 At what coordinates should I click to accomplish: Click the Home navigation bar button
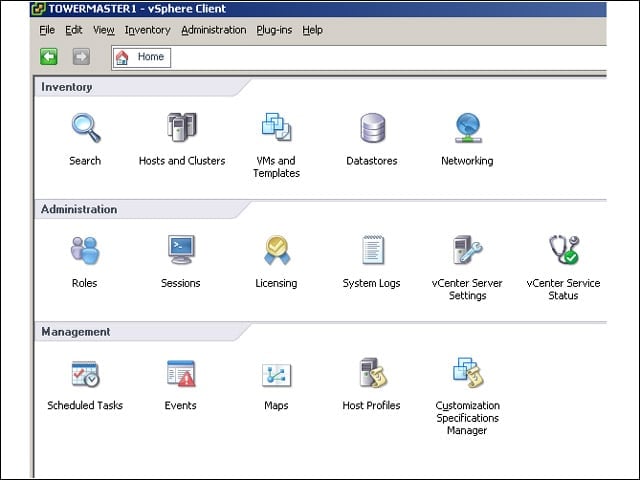click(142, 57)
